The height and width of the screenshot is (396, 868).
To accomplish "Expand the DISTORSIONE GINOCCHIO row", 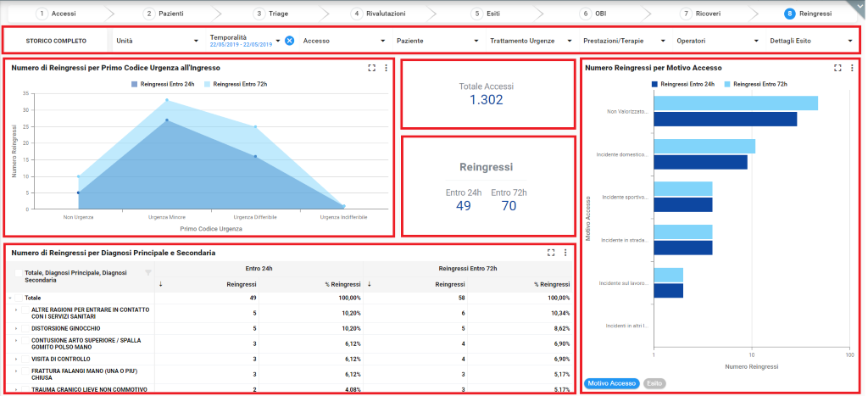I will coord(16,328).
